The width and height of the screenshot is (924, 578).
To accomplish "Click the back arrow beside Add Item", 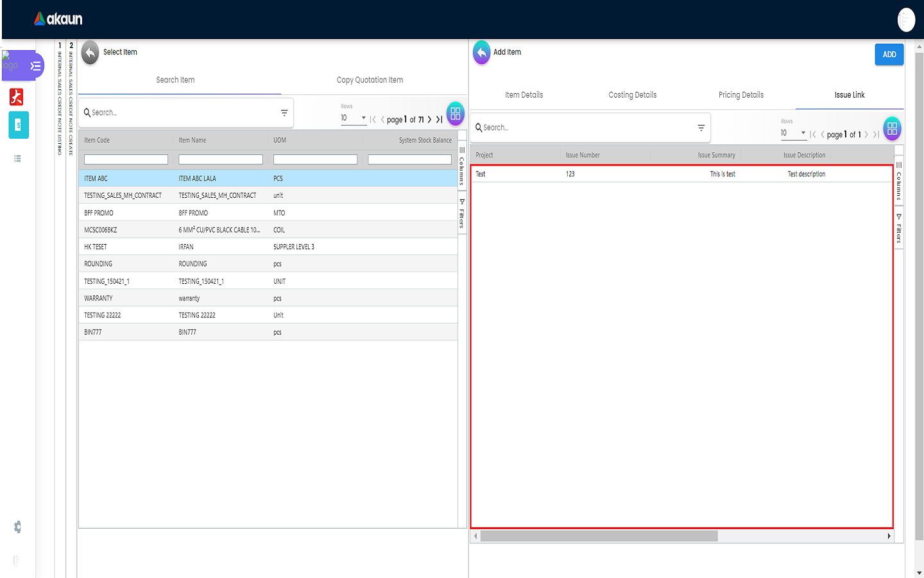I will point(481,53).
